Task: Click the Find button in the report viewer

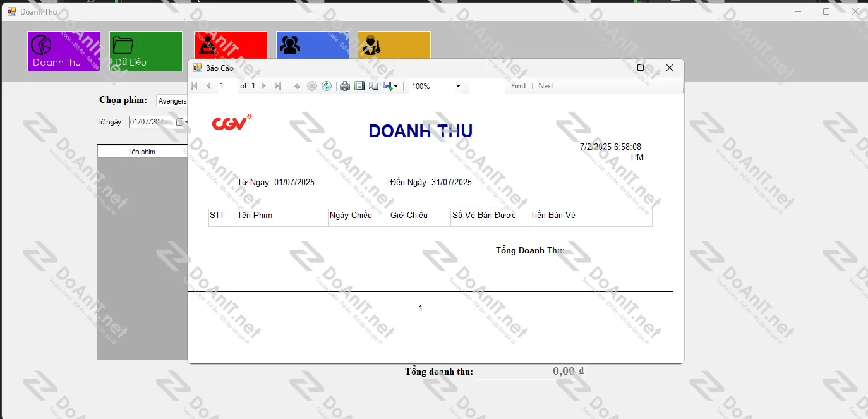Action: click(517, 86)
